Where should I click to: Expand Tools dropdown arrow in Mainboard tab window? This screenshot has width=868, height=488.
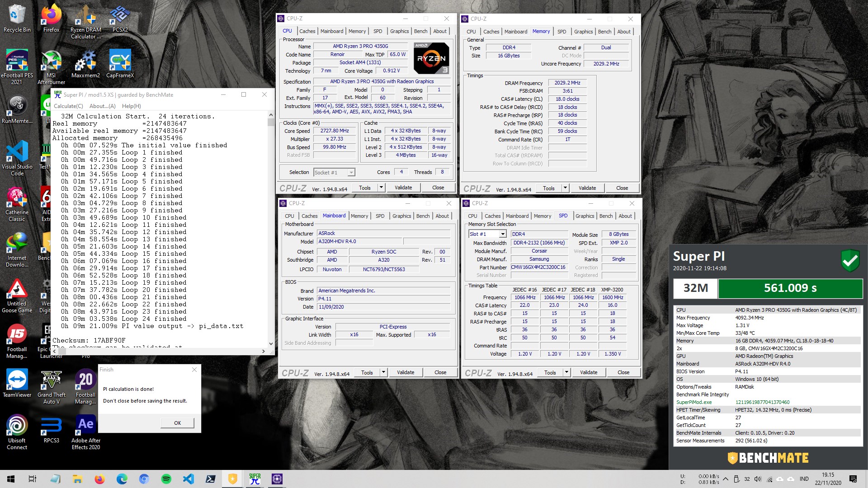tap(383, 372)
